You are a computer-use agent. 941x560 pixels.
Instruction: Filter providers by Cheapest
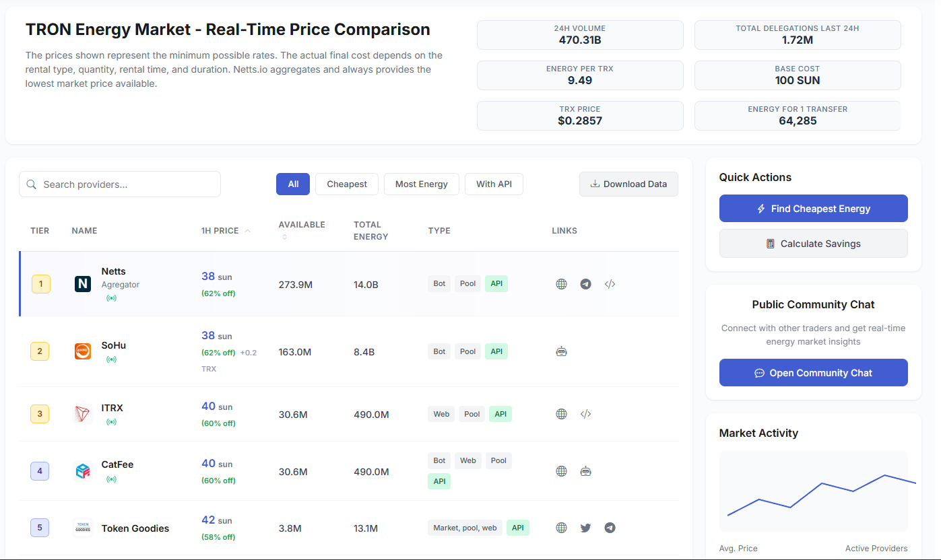(347, 184)
